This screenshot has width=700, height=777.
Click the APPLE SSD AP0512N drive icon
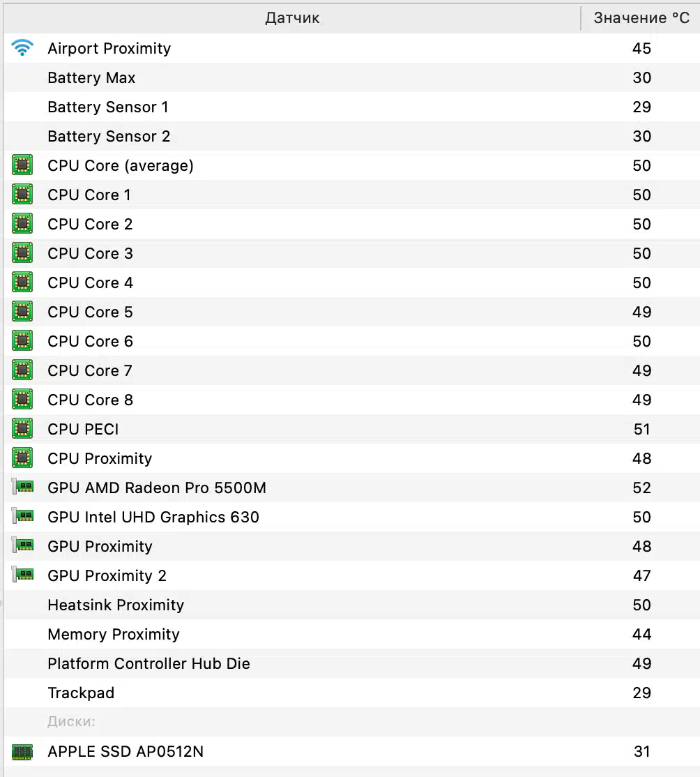click(22, 751)
